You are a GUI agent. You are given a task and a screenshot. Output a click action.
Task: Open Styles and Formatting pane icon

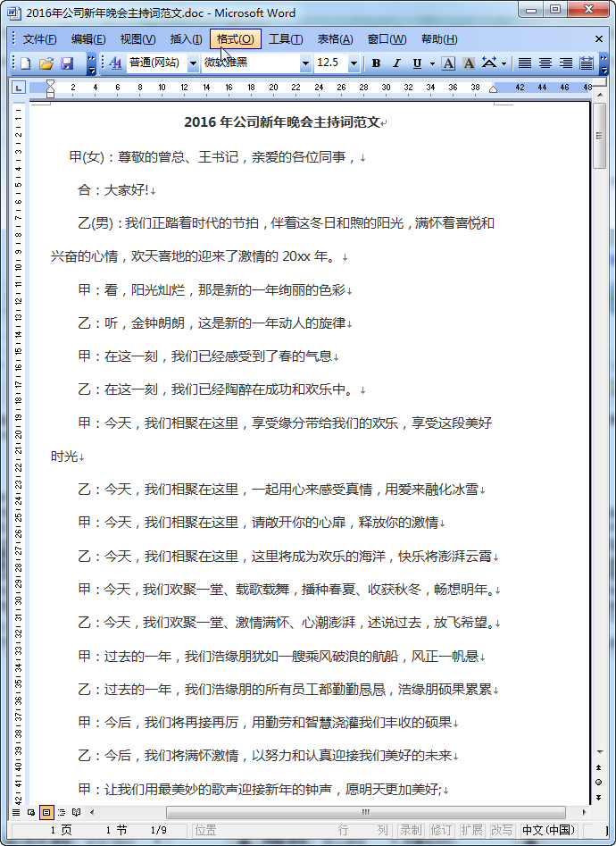click(115, 63)
